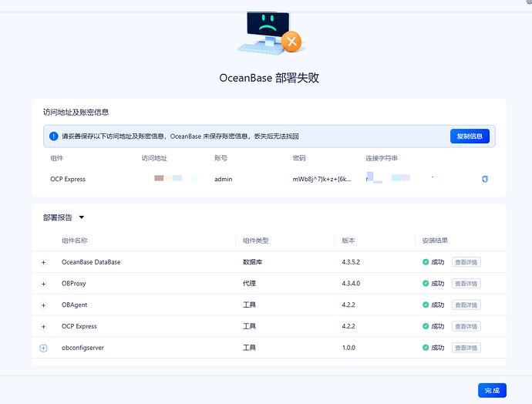Click the OCP Express password value
532x404 pixels.
(x=322, y=179)
